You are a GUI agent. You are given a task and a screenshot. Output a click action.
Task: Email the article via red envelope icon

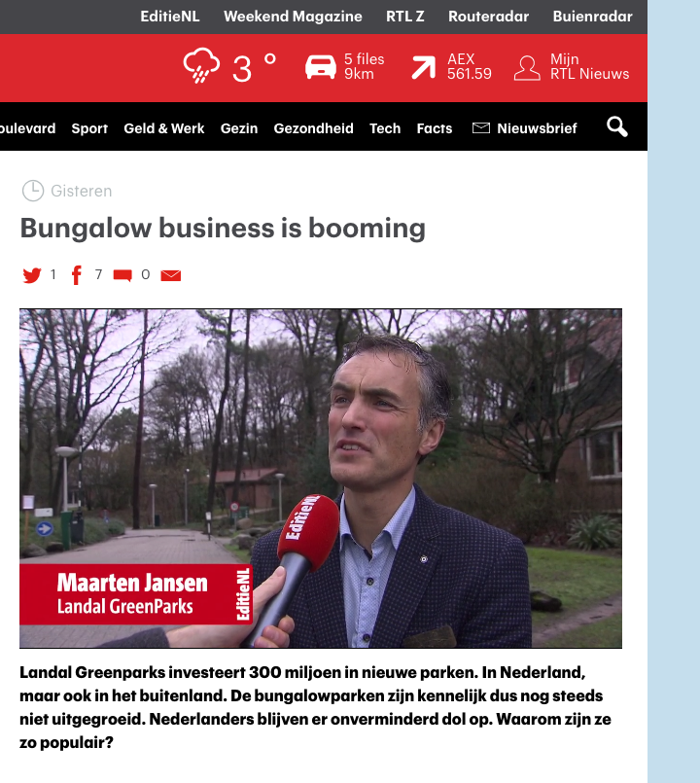pyautogui.click(x=171, y=275)
